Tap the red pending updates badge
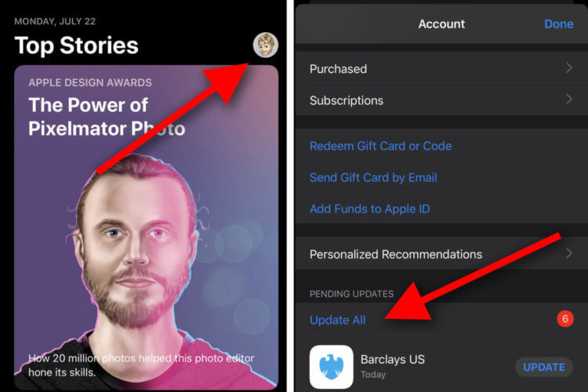 (x=565, y=319)
